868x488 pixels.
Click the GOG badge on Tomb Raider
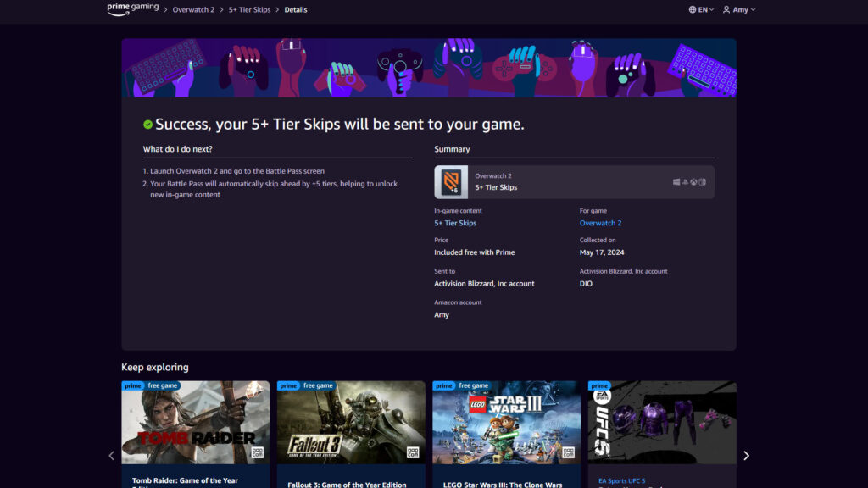click(258, 453)
